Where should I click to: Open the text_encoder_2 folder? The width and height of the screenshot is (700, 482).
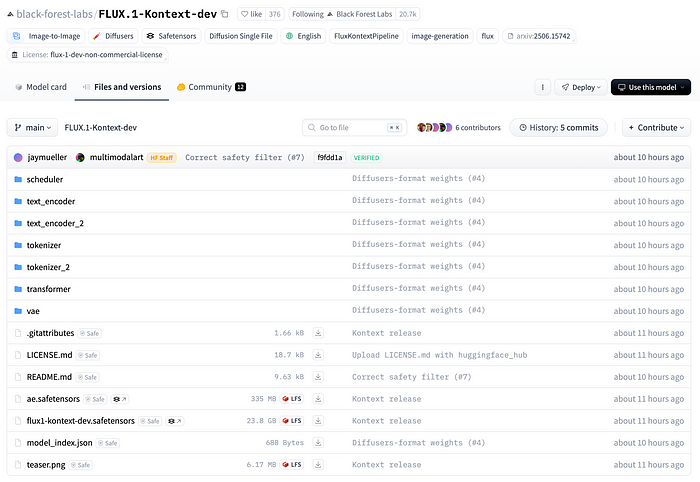tap(55, 223)
